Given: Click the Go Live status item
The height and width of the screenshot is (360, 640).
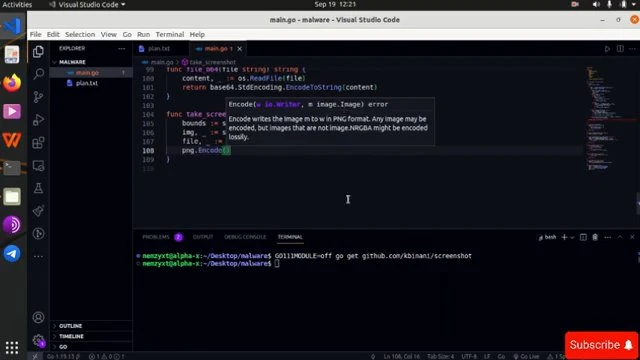Looking at the screenshot, I should [527, 356].
